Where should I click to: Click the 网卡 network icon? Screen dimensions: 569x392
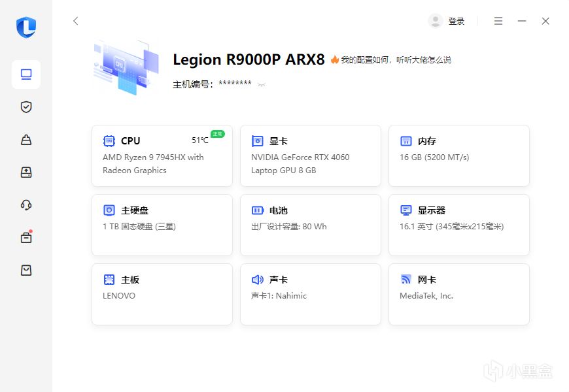pyautogui.click(x=405, y=279)
